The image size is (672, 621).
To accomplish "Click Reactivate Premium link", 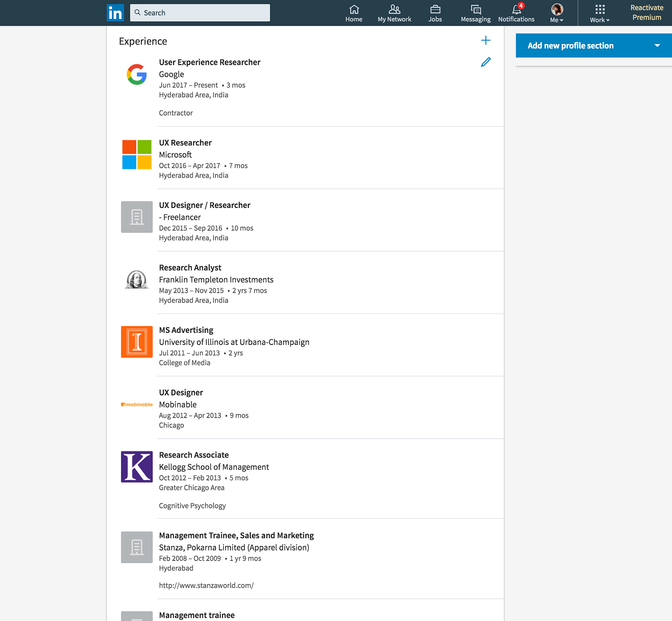I will [647, 13].
